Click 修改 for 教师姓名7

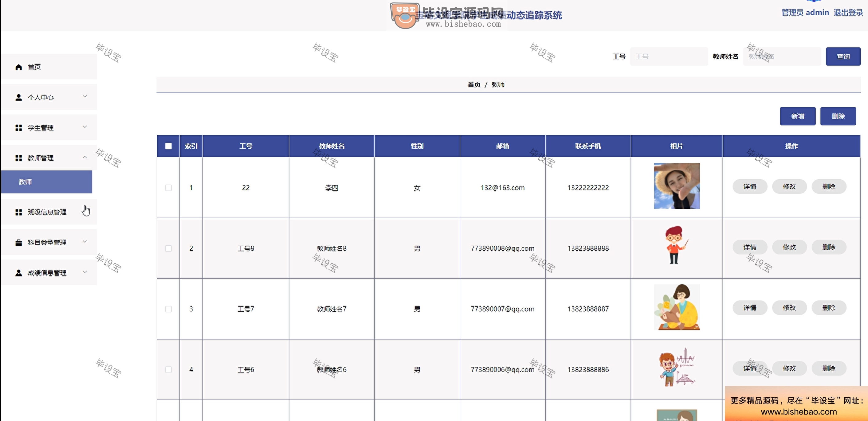click(789, 308)
